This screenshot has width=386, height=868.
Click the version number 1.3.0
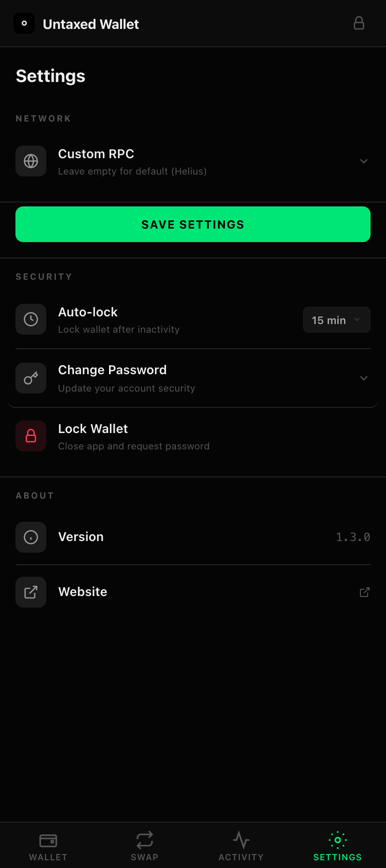coord(353,537)
